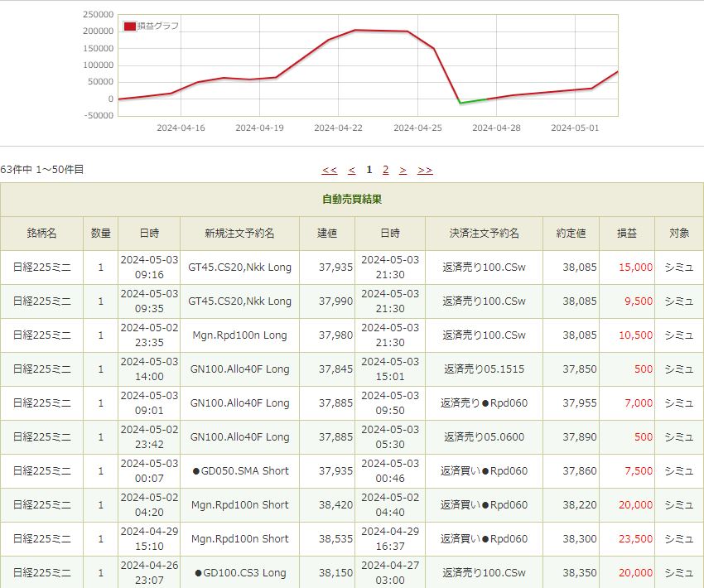704x588 pixels.
Task: Select the profit value 15,000
Action: click(x=635, y=267)
